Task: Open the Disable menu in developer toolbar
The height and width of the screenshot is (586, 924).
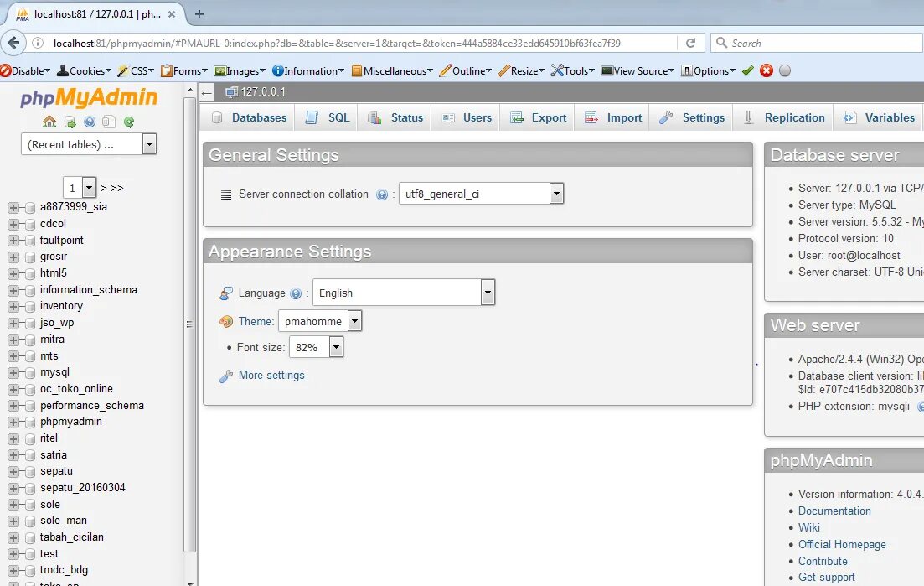Action: [x=25, y=70]
